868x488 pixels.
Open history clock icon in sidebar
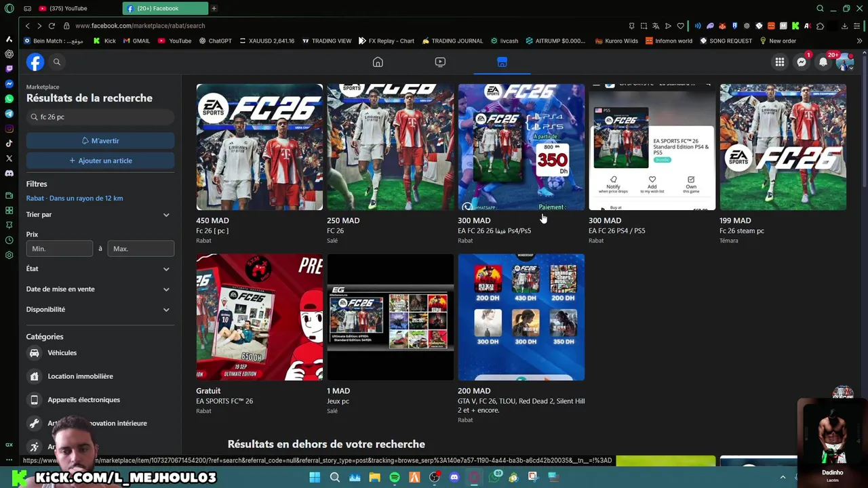9,240
